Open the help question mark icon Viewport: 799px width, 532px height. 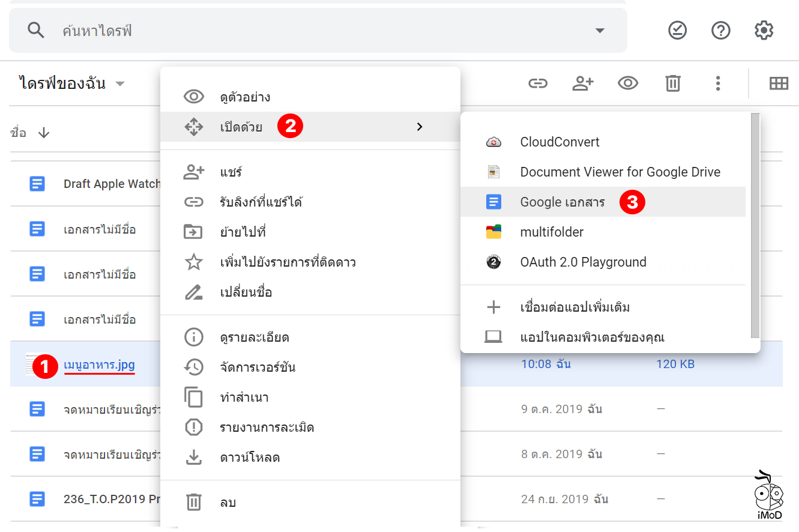pos(720,30)
